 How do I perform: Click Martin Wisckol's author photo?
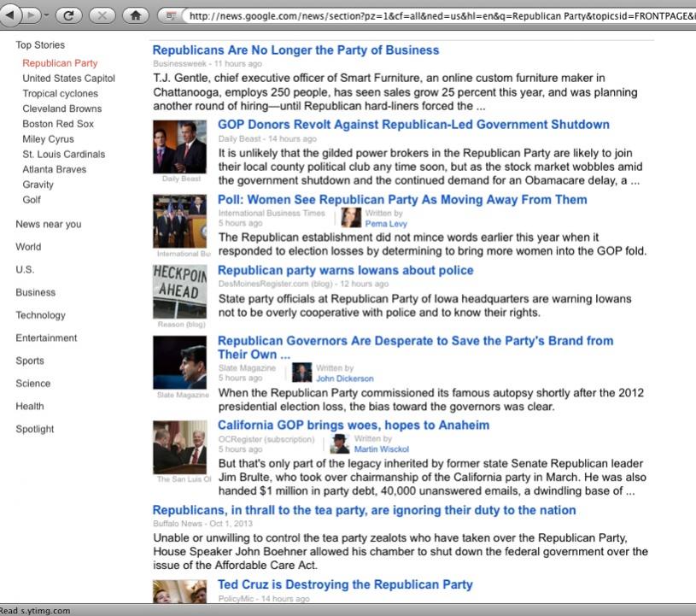[340, 443]
